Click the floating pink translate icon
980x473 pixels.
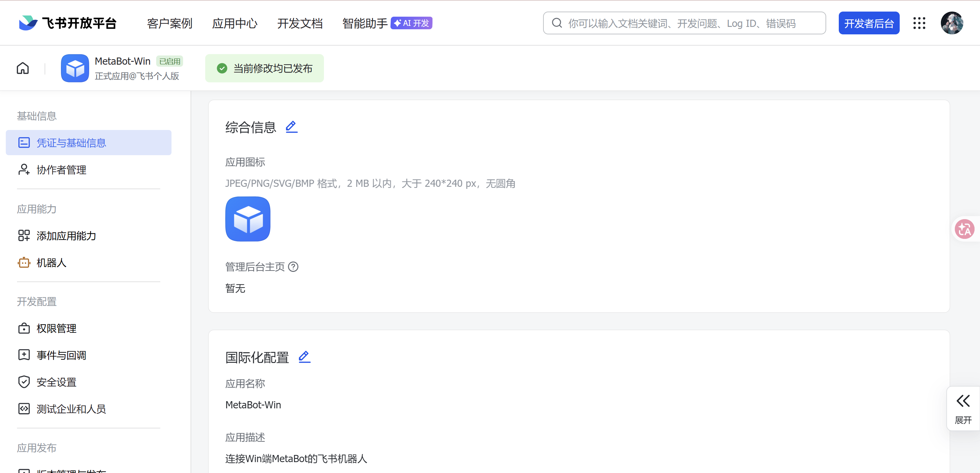(964, 229)
